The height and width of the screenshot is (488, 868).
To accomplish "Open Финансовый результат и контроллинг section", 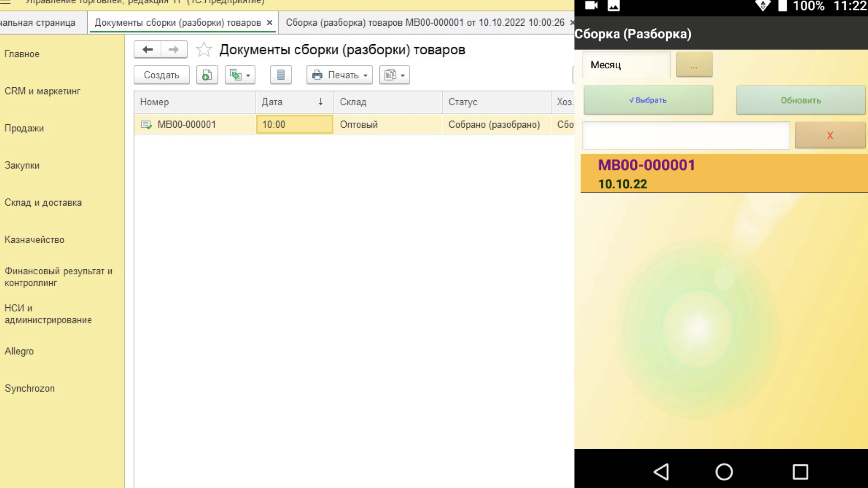I will [58, 277].
